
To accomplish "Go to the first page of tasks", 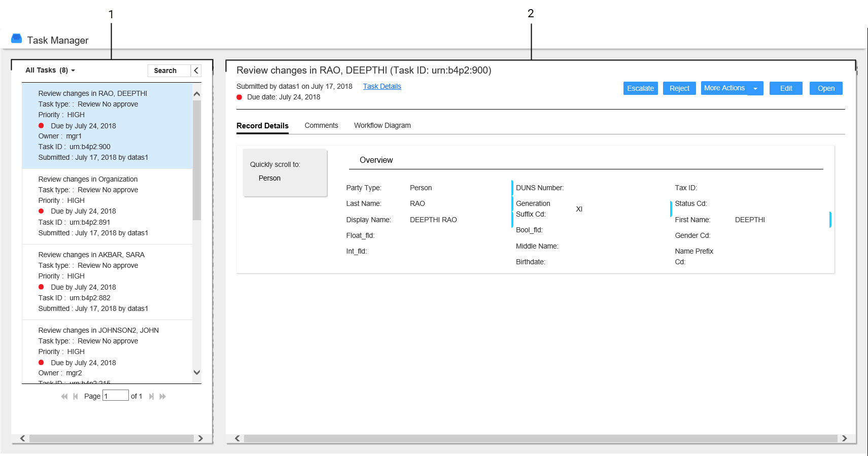I will click(x=64, y=396).
